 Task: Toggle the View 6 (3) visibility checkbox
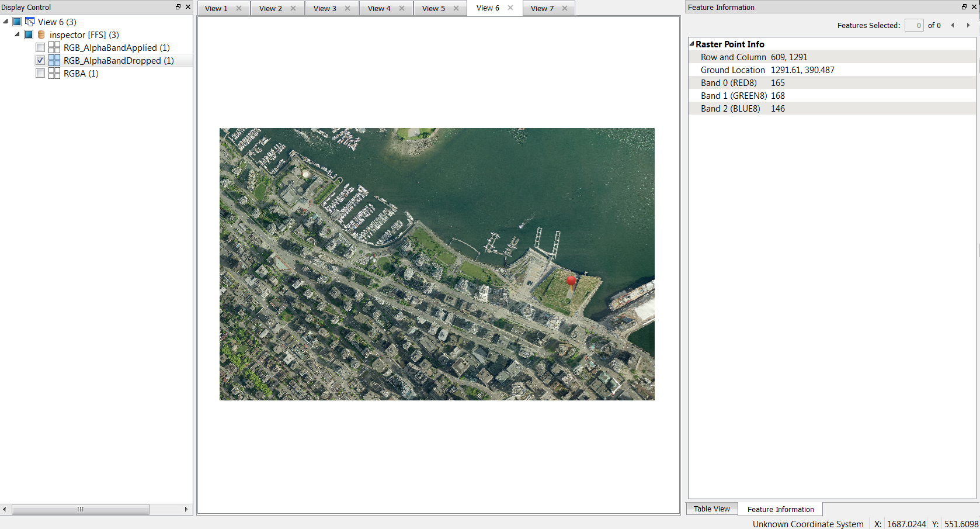tap(17, 22)
